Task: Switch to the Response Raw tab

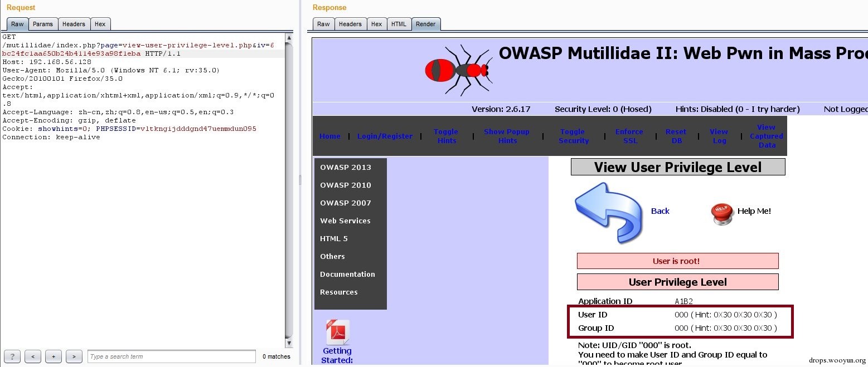Action: (x=323, y=24)
